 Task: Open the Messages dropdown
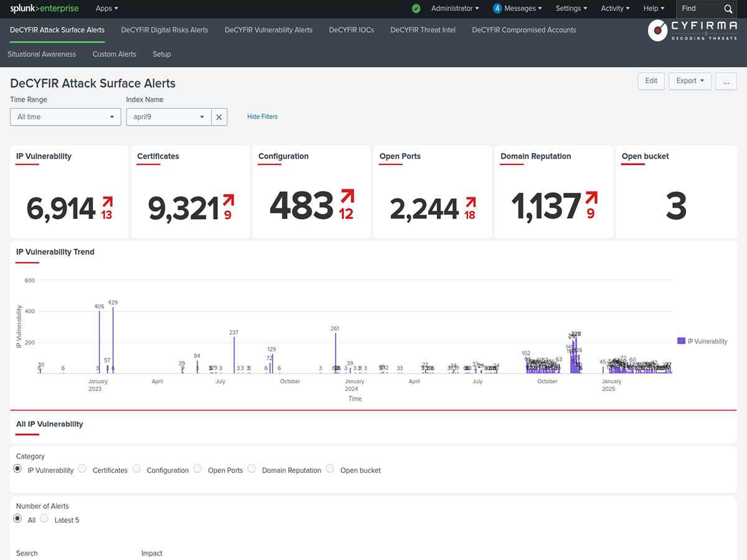tap(517, 9)
